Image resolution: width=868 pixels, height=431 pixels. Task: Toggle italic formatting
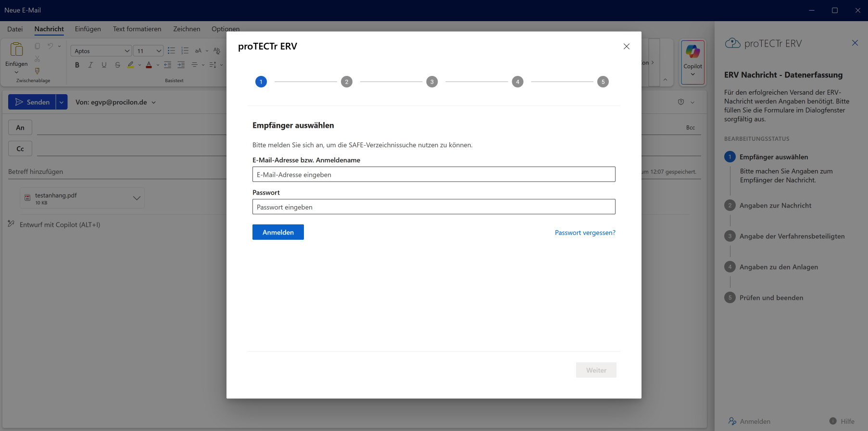[90, 65]
